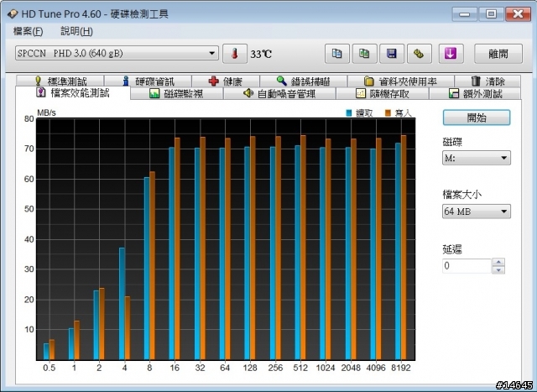Click the 開始 start button

[x=477, y=118]
